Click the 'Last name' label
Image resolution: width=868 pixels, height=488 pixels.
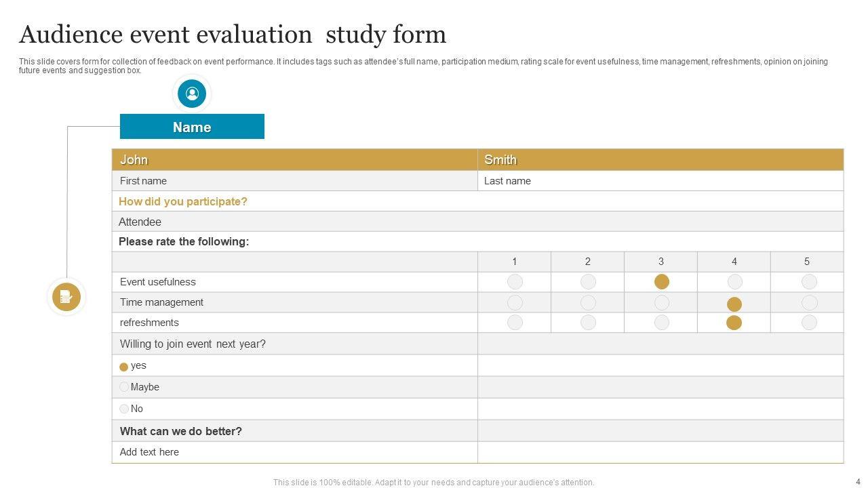[507, 181]
